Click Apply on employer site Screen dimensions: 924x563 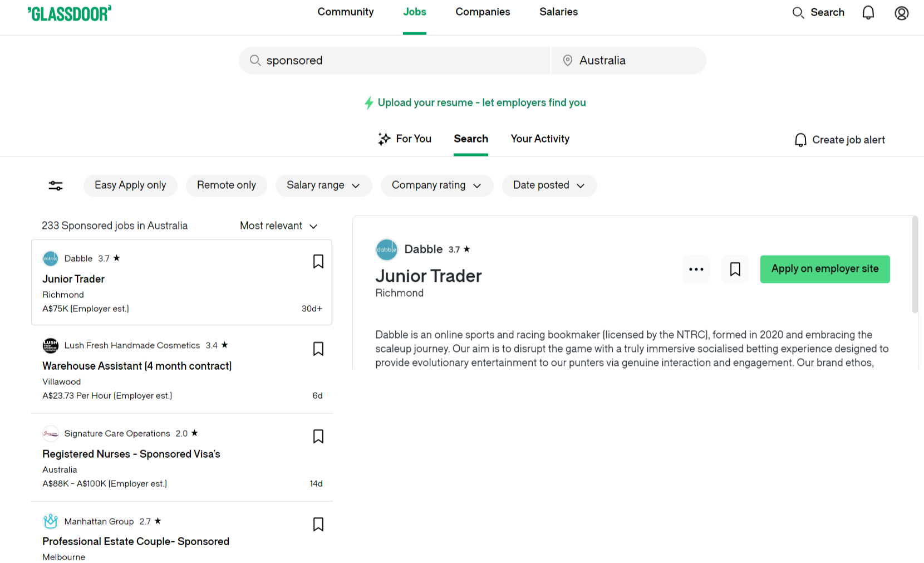(825, 270)
